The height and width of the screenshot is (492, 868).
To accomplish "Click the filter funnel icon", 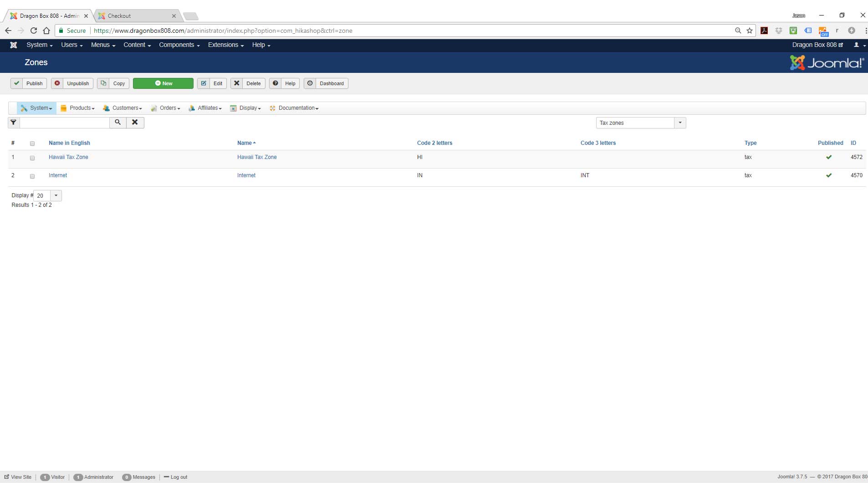I will (x=14, y=123).
